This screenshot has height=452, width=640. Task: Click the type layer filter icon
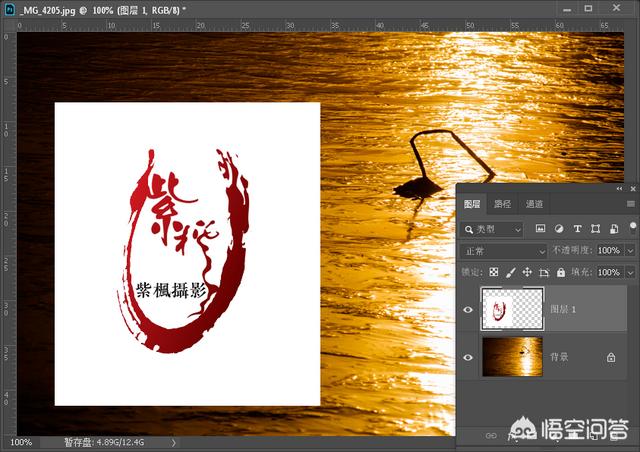[x=578, y=229]
